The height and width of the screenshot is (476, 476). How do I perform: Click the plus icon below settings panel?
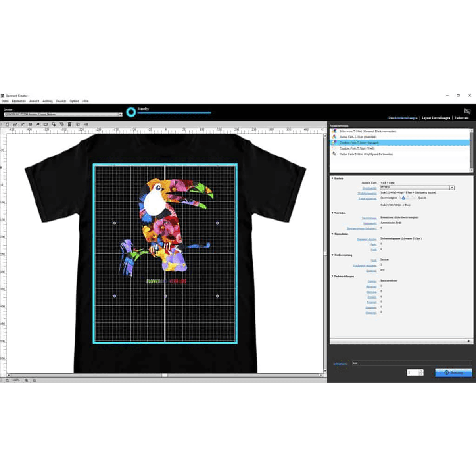pyautogui.click(x=468, y=341)
